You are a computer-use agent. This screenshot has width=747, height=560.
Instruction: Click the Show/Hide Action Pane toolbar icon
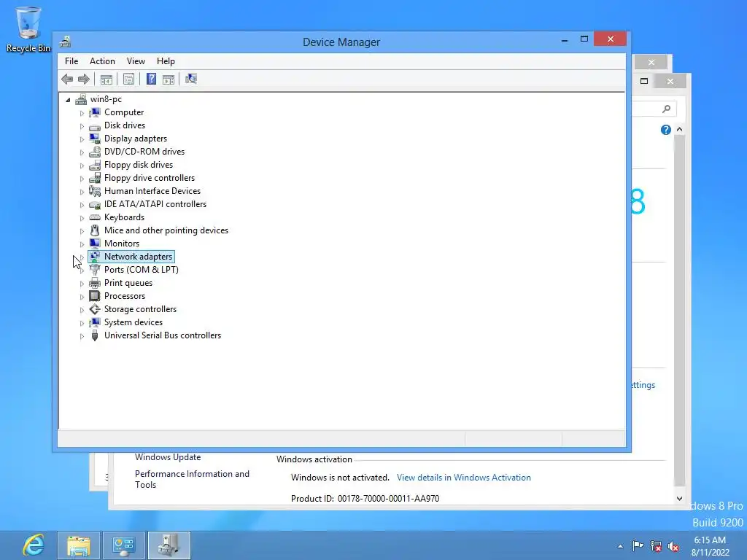point(169,79)
